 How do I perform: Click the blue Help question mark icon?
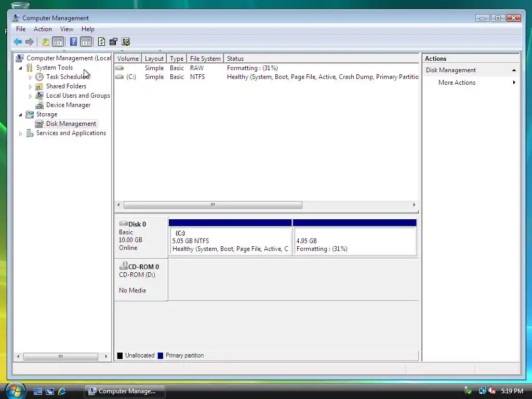[x=73, y=42]
